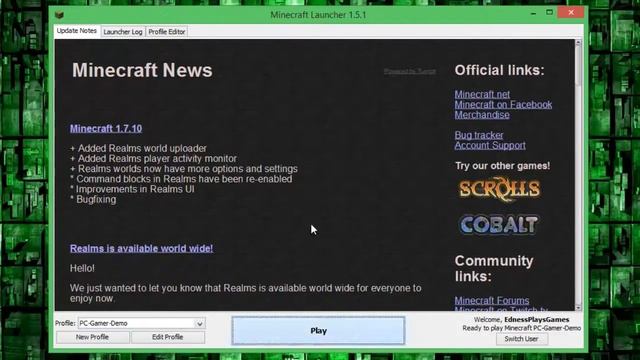Open 'Realms is available world wide!' link
The height and width of the screenshot is (360, 640).
pos(141,249)
